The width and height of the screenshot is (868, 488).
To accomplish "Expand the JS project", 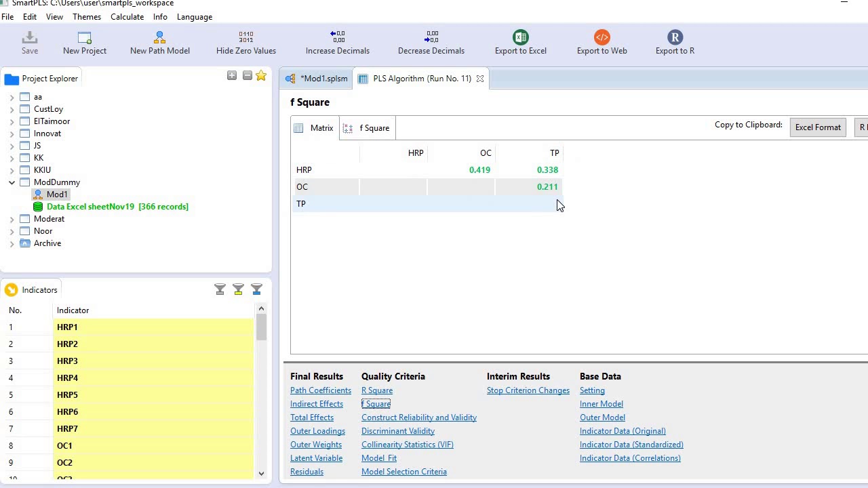I will (x=12, y=146).
